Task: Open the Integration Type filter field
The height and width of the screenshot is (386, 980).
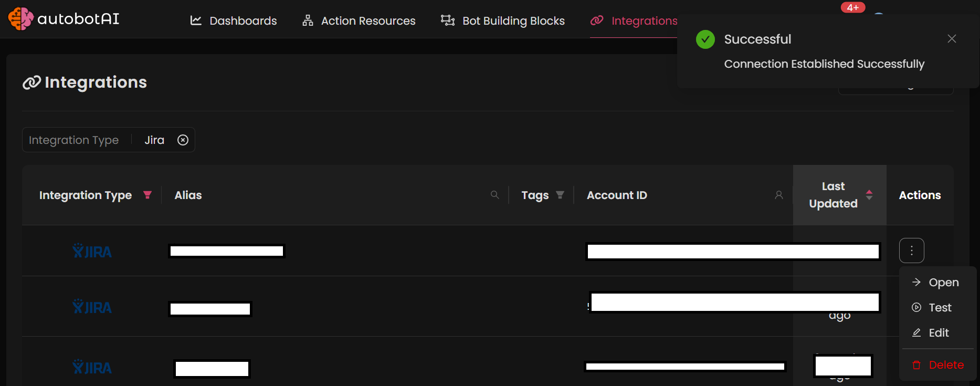Action: (109, 140)
